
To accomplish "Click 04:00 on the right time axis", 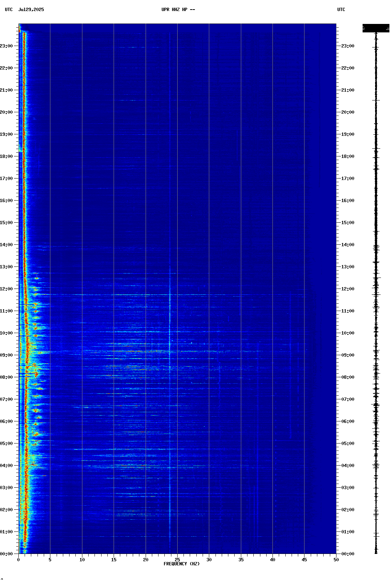I will [x=348, y=466].
